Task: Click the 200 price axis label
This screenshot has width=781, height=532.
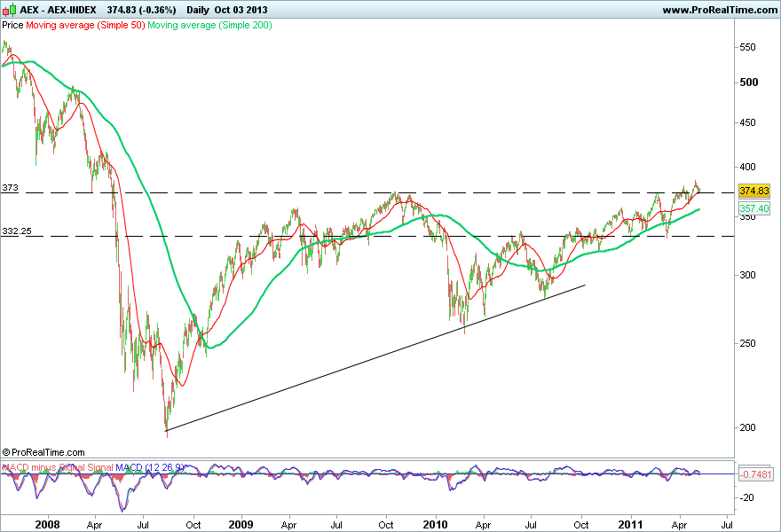Action: click(747, 427)
